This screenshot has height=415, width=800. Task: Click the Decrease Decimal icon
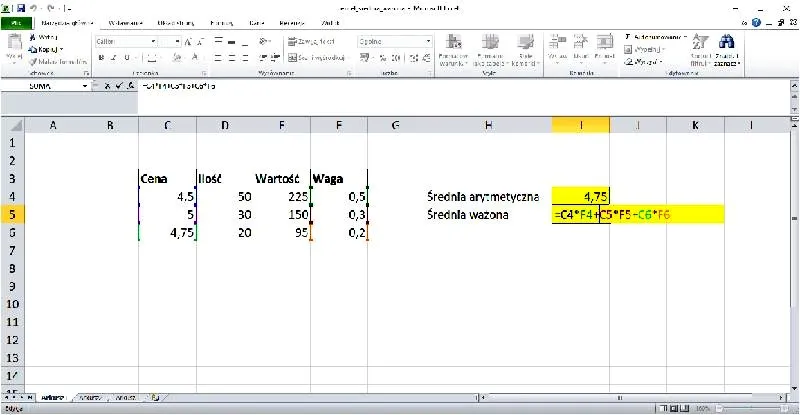[427, 58]
